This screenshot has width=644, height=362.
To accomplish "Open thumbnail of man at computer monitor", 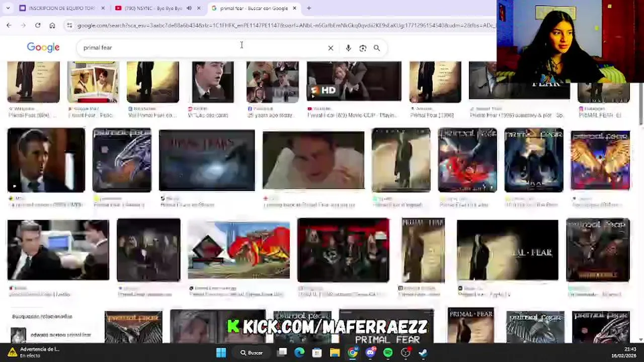I will [x=58, y=250].
